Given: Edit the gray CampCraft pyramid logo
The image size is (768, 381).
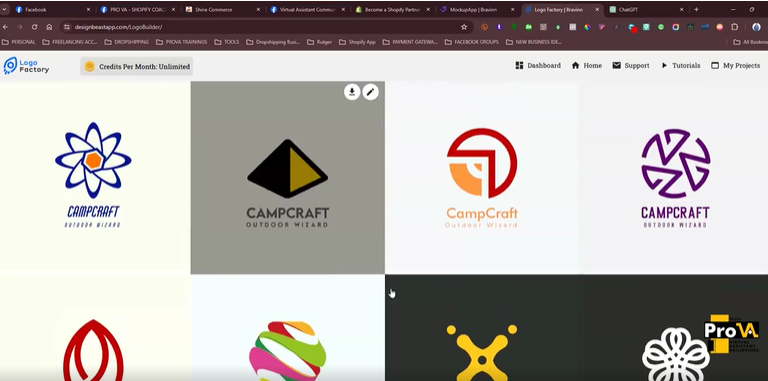Looking at the screenshot, I should pos(371,92).
